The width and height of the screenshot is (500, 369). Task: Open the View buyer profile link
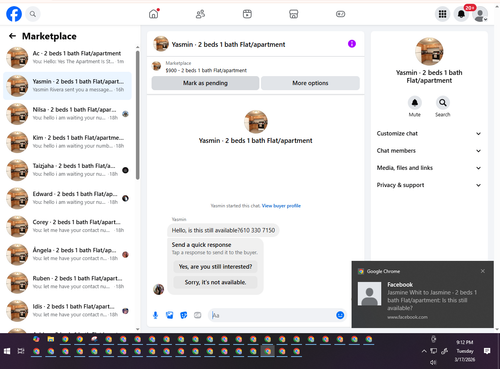tap(281, 206)
